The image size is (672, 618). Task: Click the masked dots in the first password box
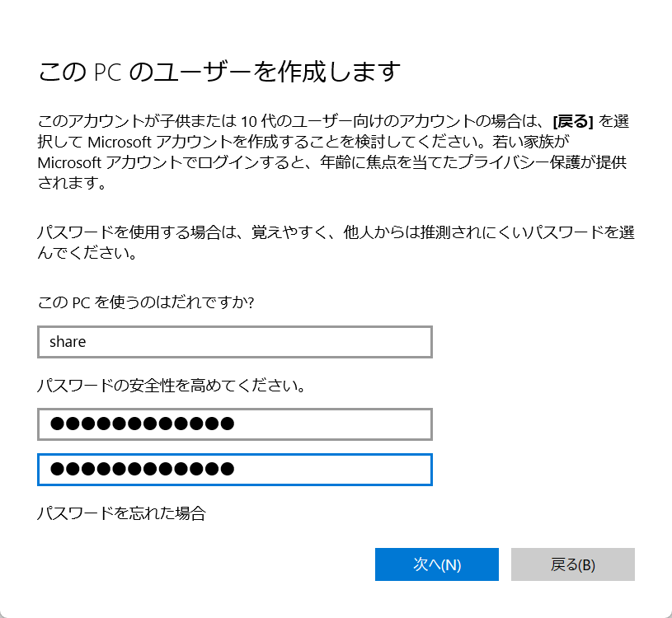click(x=143, y=424)
